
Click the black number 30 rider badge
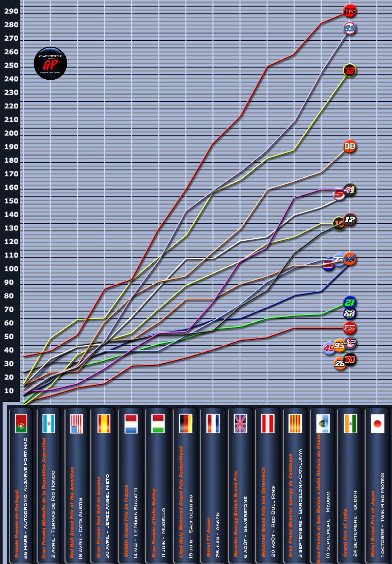pos(350,359)
